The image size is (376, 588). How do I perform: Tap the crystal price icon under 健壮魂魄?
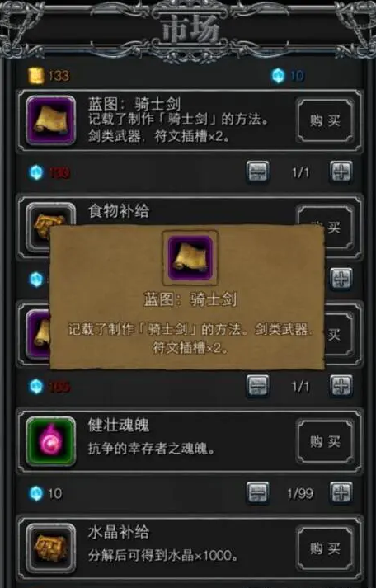pos(36,493)
